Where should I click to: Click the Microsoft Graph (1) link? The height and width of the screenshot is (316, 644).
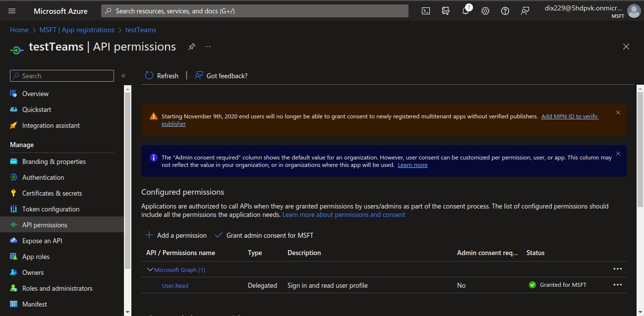click(x=179, y=270)
